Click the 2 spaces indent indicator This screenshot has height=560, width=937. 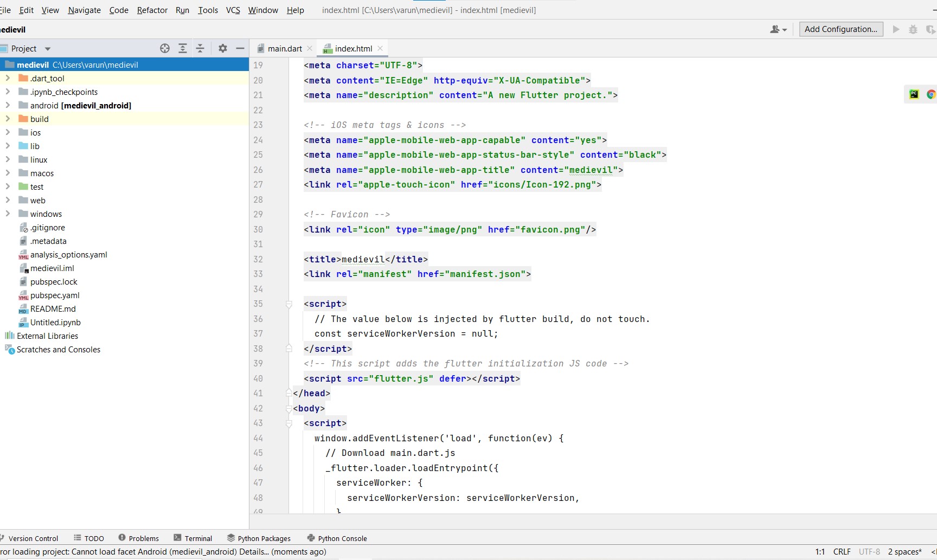(905, 552)
